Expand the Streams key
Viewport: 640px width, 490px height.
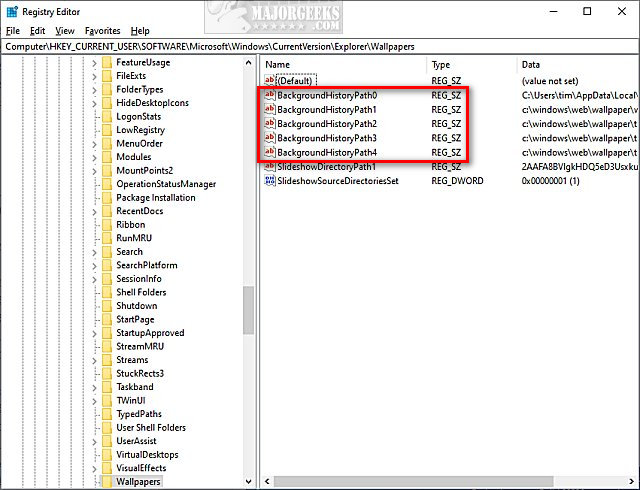click(94, 361)
